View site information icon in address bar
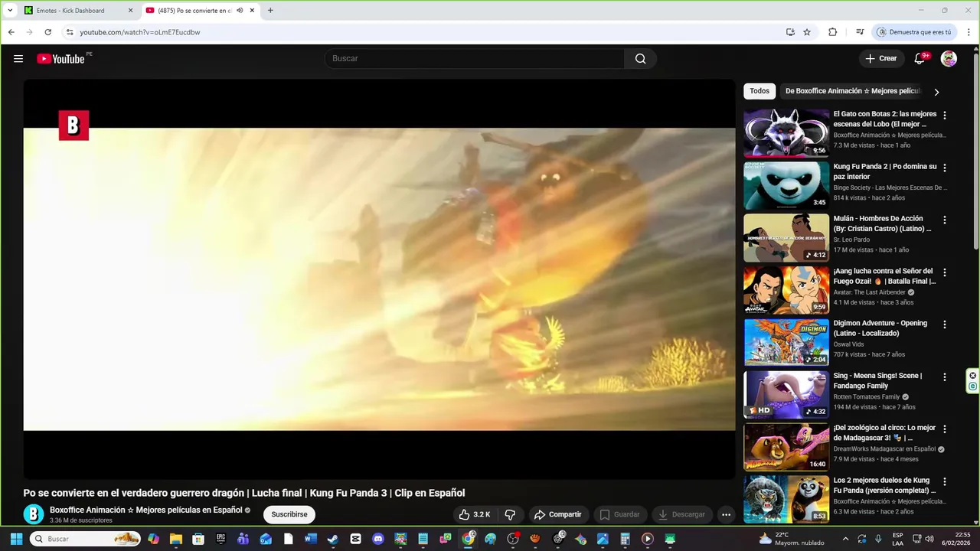Viewport: 980px width, 551px height. click(70, 32)
